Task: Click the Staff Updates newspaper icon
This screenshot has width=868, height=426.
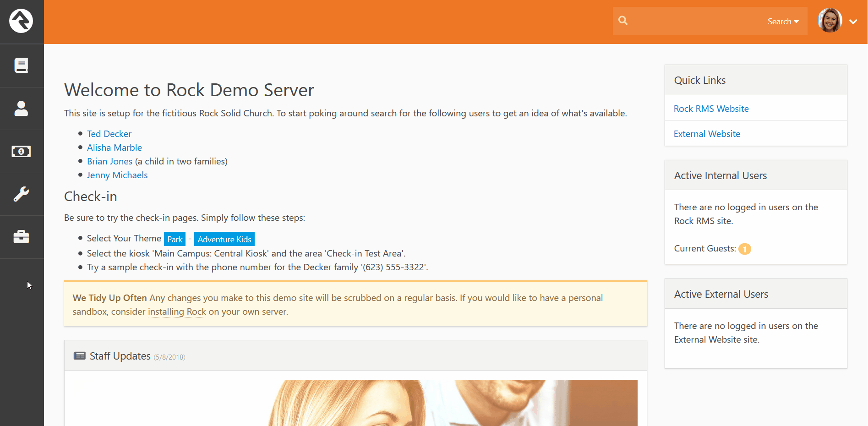Action: tap(80, 356)
